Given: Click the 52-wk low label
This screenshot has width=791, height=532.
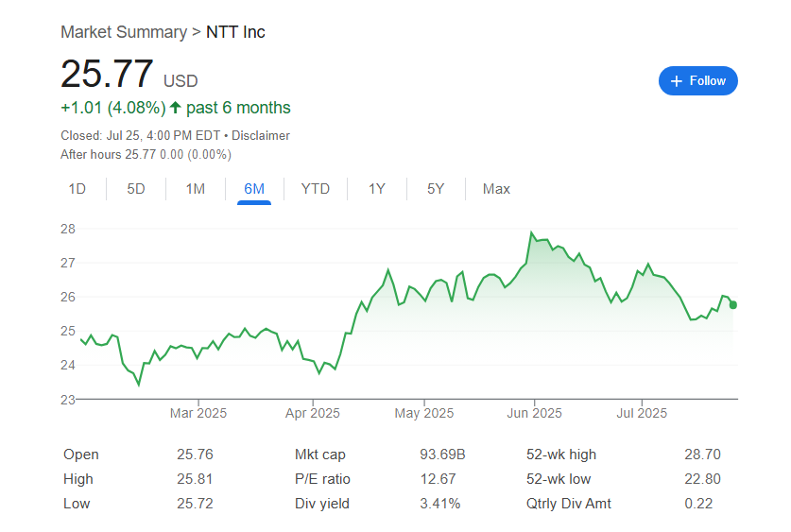Looking at the screenshot, I should click(x=559, y=478).
